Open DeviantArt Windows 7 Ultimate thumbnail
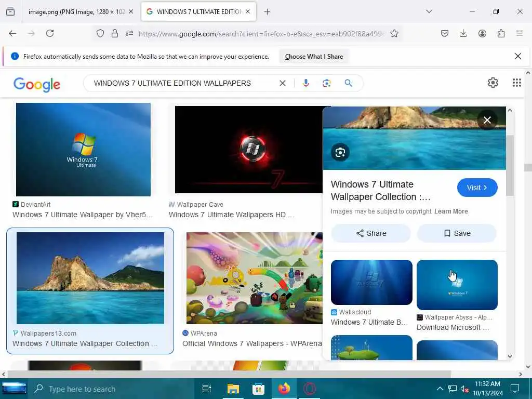 coord(84,150)
